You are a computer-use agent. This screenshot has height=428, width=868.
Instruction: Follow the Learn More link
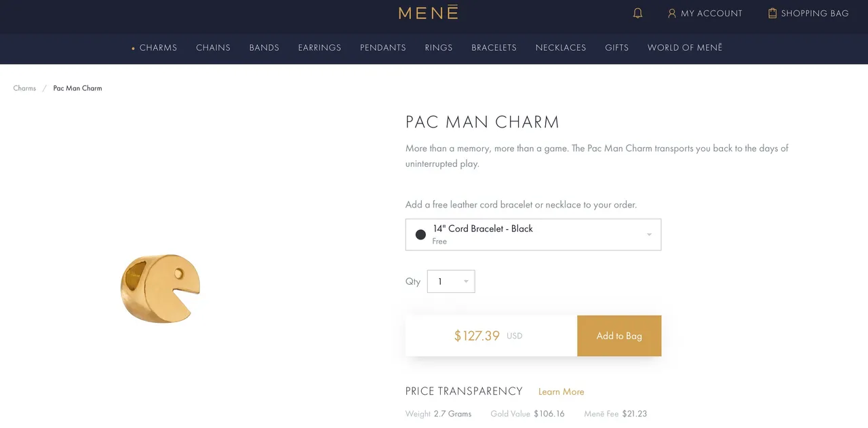(561, 392)
